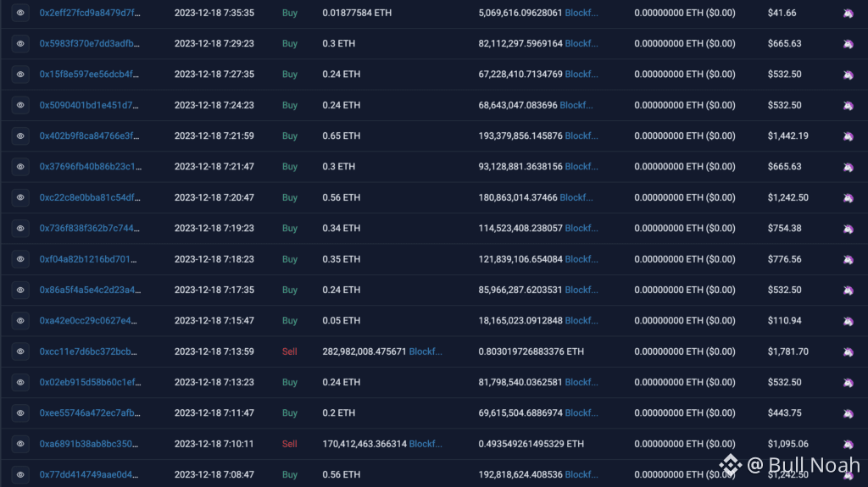Screen dimensions: 868x487
Task: Click the eye icon for 0x15f8e597ee56dcb4f
Action: click(20, 75)
